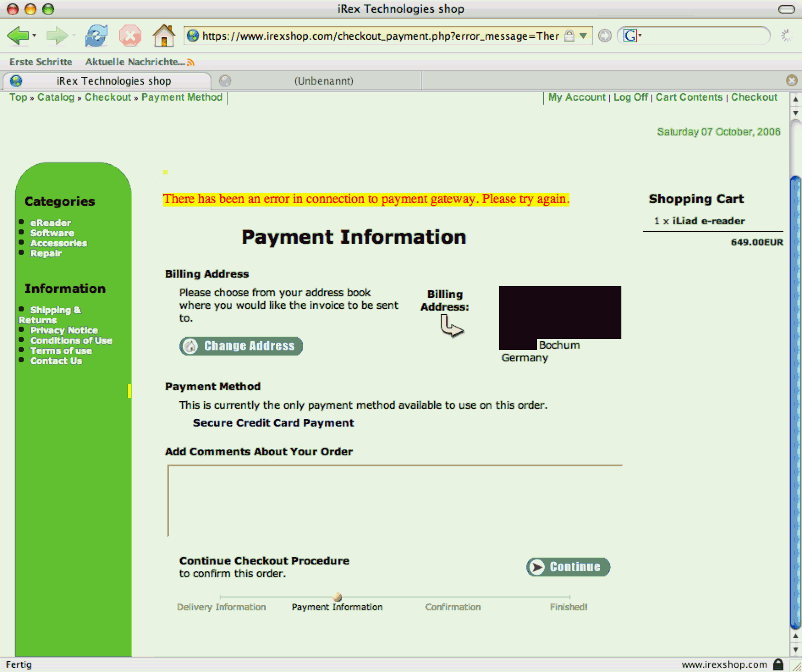Click the Top breadcrumb link
802x672 pixels.
(x=18, y=97)
